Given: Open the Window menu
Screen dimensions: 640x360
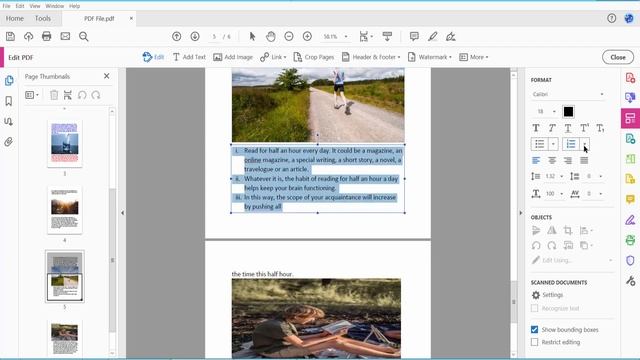Looking at the screenshot, I should (x=55, y=6).
